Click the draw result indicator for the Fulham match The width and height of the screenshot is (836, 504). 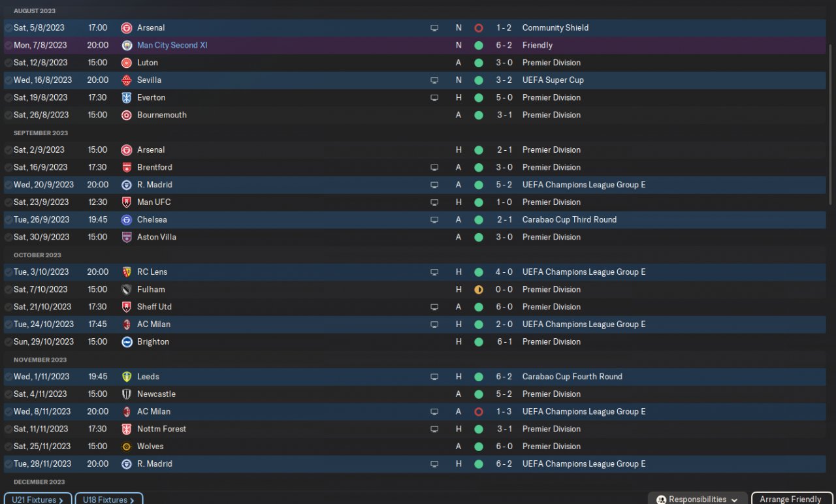click(479, 290)
